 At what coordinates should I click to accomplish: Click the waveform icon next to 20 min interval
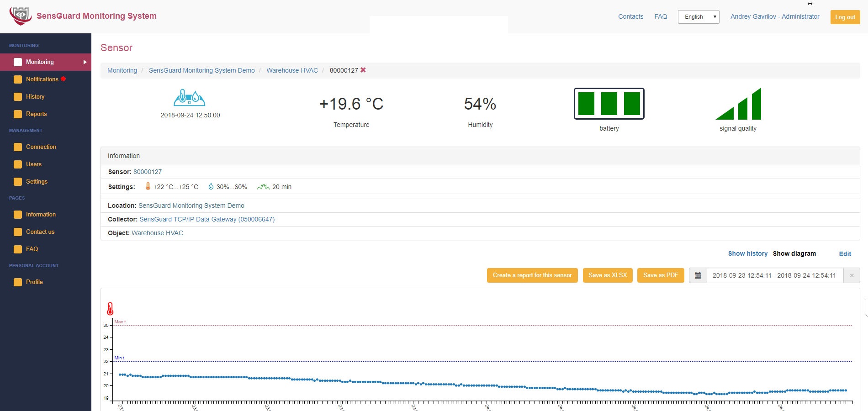pos(263,186)
